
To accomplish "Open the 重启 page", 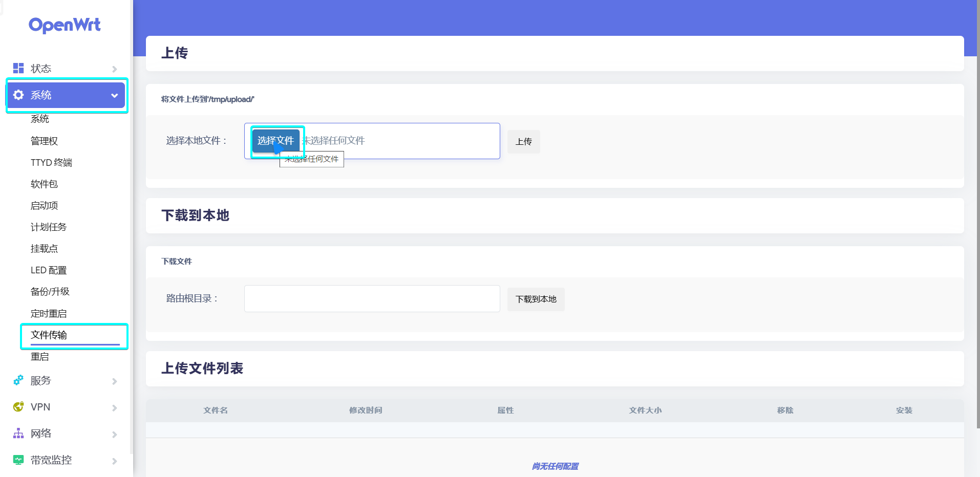I will (40, 356).
